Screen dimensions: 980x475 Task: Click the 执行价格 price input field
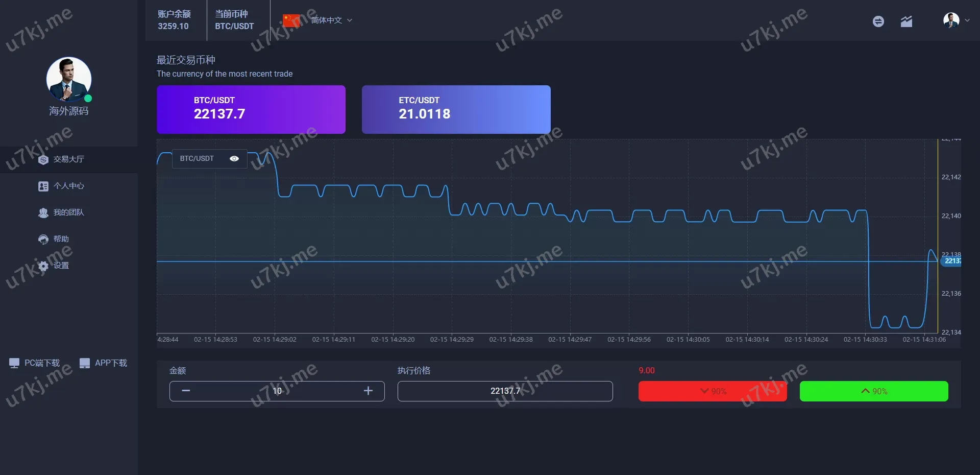click(x=505, y=391)
